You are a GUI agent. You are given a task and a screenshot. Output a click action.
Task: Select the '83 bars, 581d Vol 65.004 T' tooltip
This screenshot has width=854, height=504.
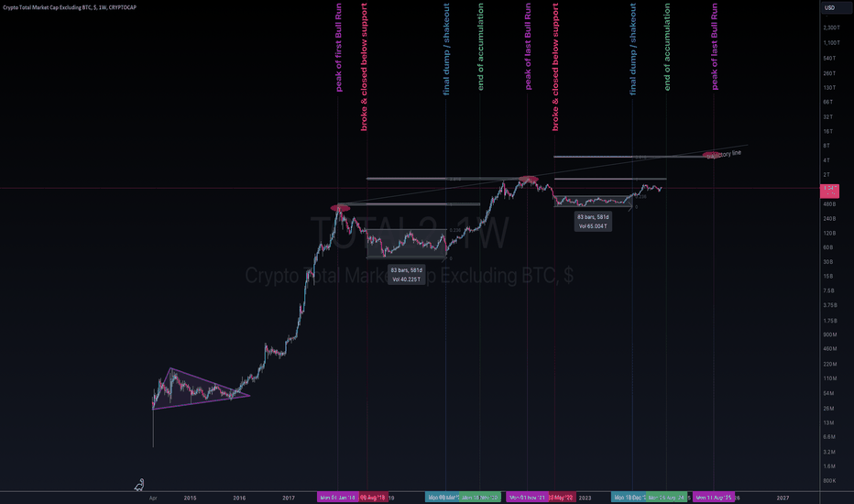(x=593, y=221)
